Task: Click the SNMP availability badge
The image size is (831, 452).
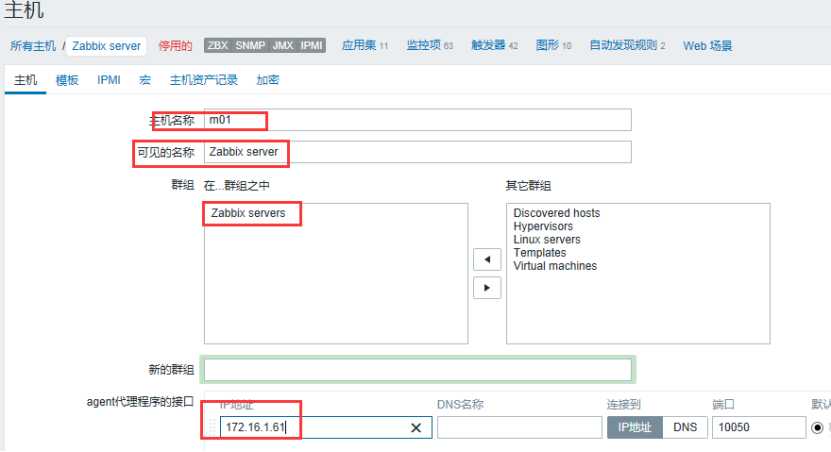Action: [250, 46]
